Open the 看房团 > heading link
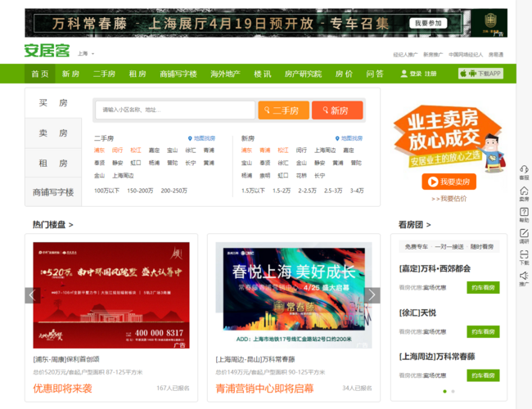This screenshot has height=409, width=532. point(415,224)
